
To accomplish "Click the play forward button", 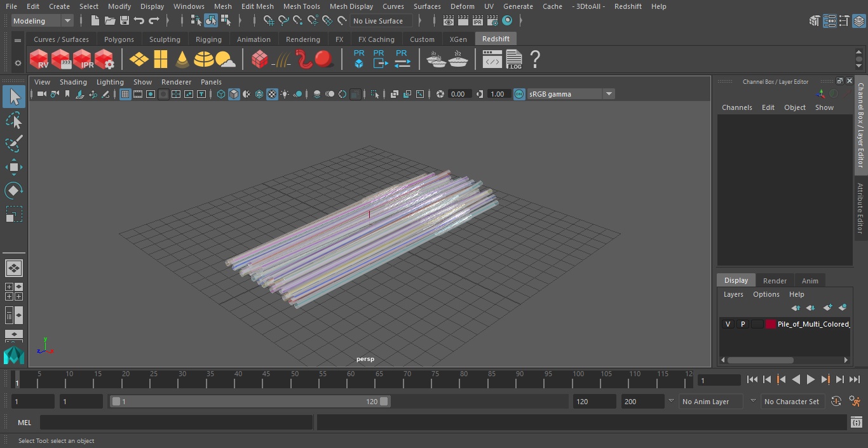I will click(x=811, y=379).
